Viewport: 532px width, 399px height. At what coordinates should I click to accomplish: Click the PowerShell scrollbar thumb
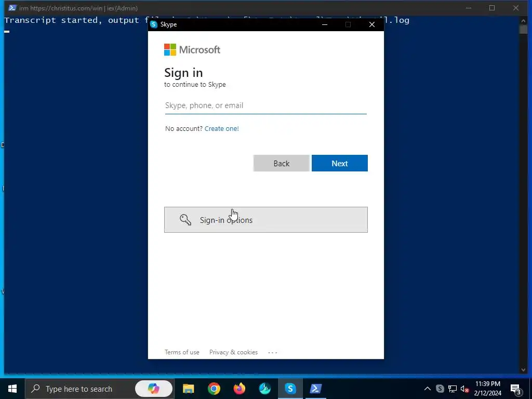pyautogui.click(x=523, y=29)
